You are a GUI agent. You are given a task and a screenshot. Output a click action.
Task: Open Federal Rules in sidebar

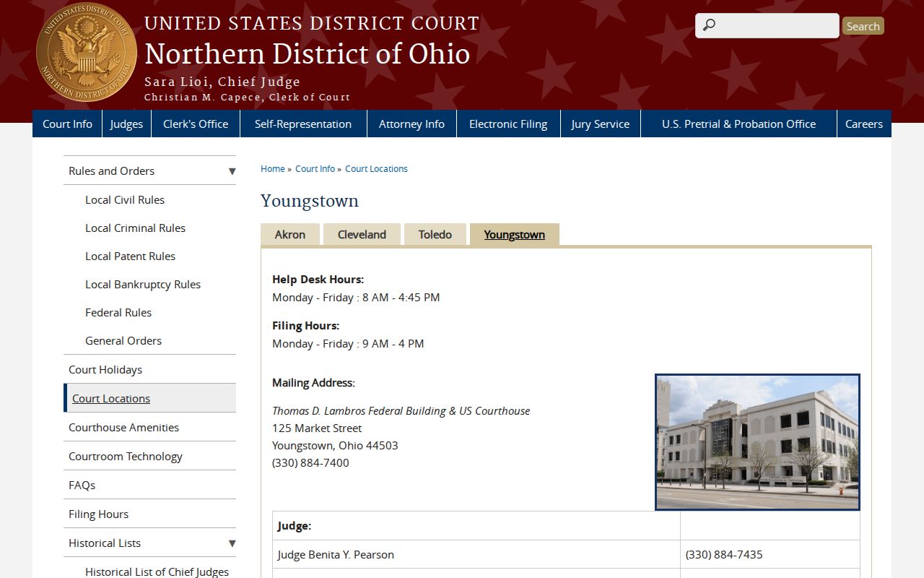(118, 312)
